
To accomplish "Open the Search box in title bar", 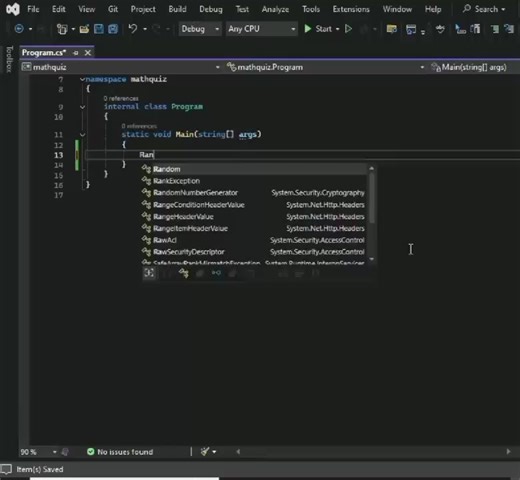I will pos(484,9).
